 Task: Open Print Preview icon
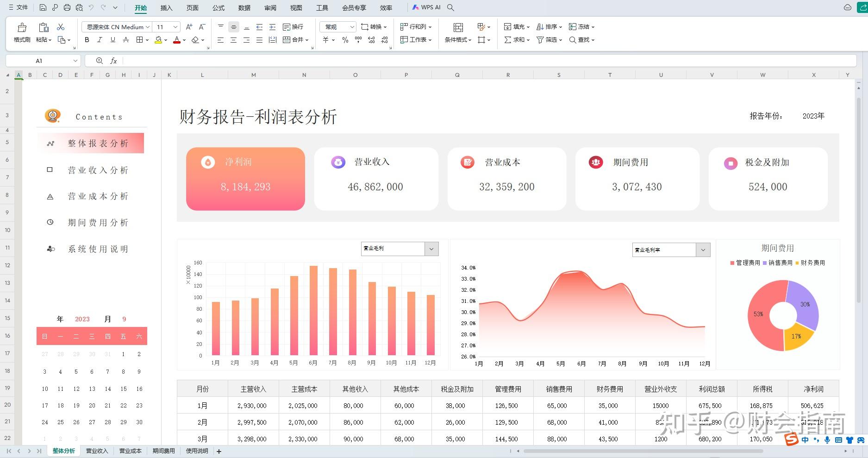79,7
